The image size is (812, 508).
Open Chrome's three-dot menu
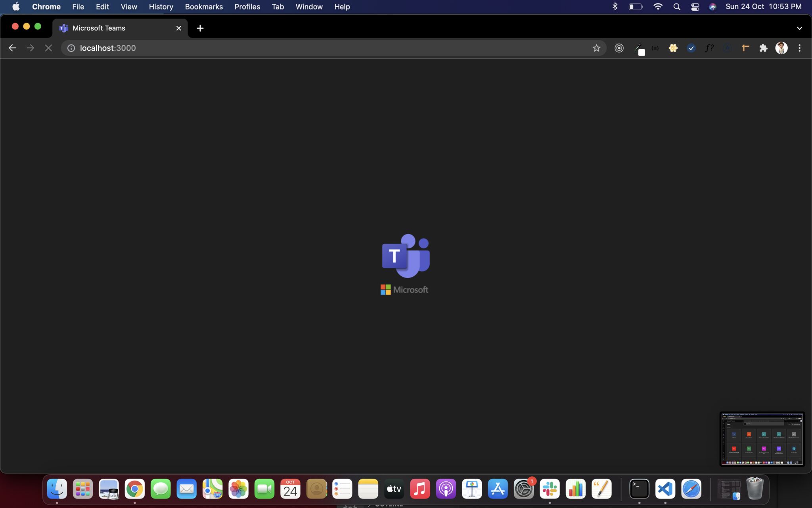pos(799,48)
